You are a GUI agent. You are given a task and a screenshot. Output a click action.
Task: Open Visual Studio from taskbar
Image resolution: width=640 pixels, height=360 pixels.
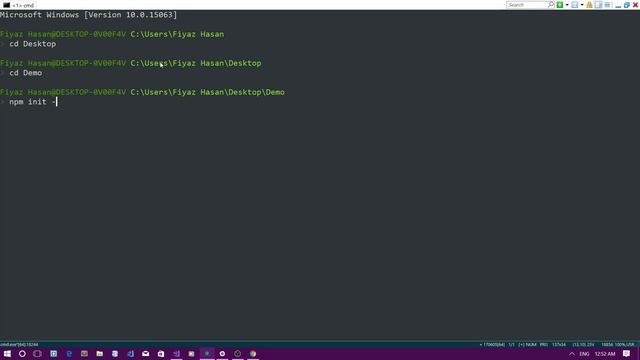click(176, 354)
